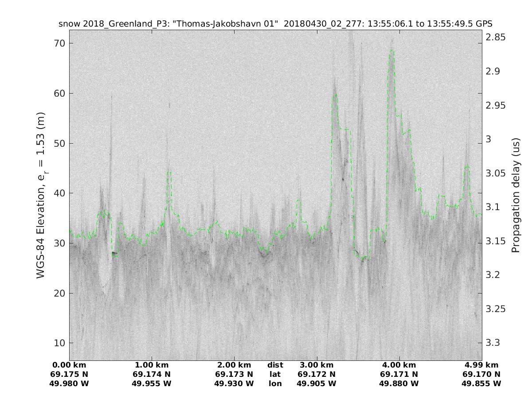Image resolution: width=532 pixels, height=399 pixels.
Task: Click the 3.3 propagation delay tick label
Action: pyautogui.click(x=493, y=343)
